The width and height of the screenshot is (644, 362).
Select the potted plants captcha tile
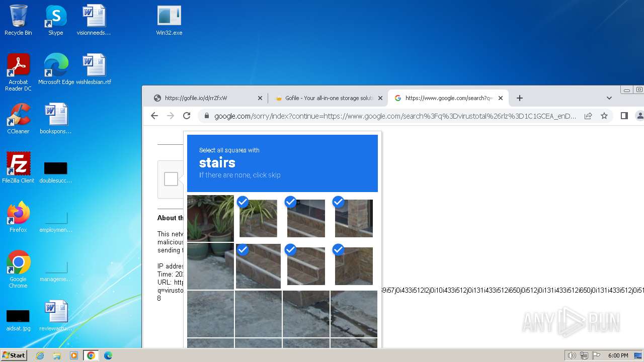[210, 218]
